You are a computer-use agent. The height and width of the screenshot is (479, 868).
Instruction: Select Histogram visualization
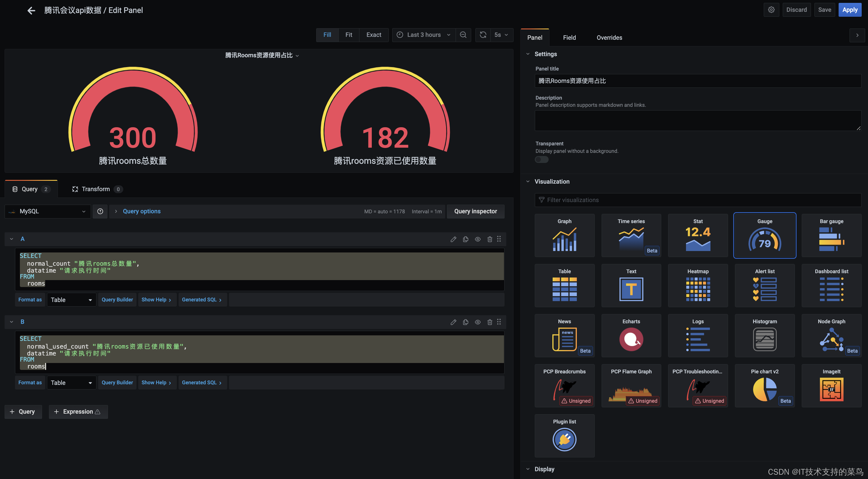[765, 336]
